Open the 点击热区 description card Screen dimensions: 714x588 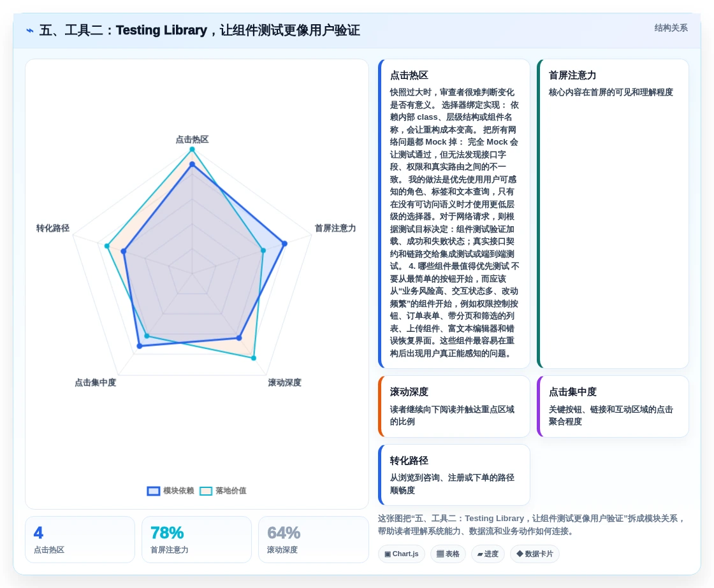[454, 213]
